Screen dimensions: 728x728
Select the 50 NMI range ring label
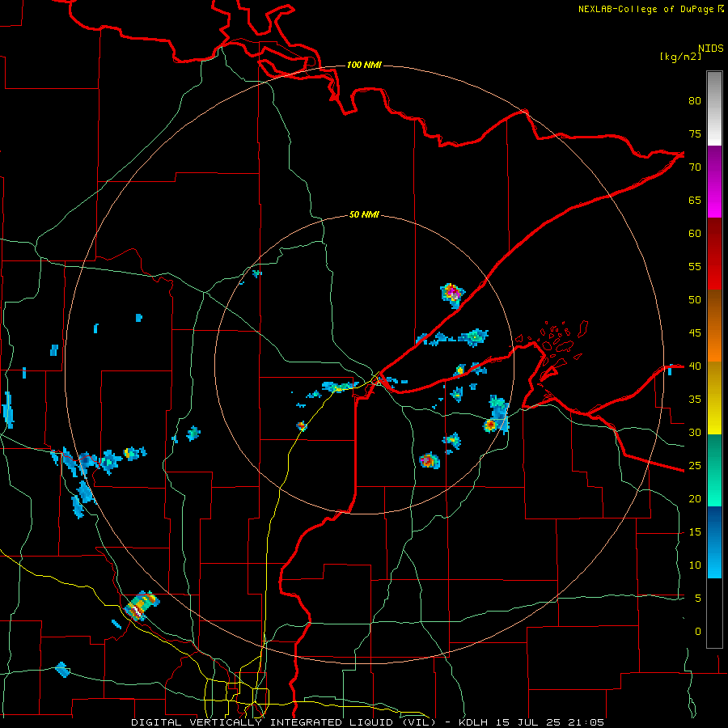(x=364, y=214)
